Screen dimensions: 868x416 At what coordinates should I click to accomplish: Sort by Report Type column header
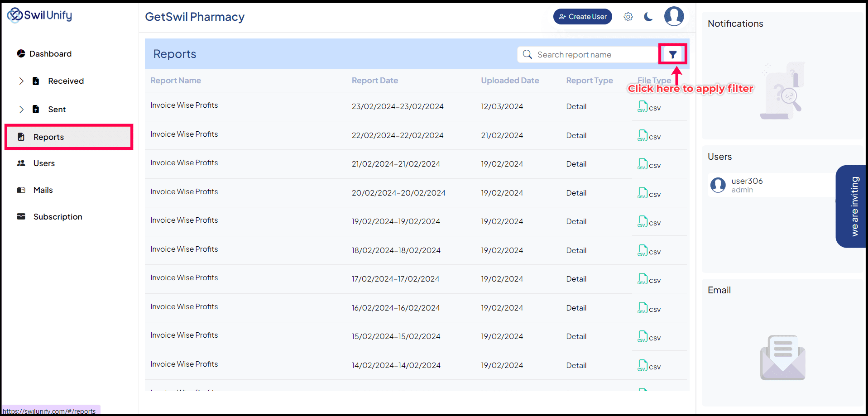(590, 81)
